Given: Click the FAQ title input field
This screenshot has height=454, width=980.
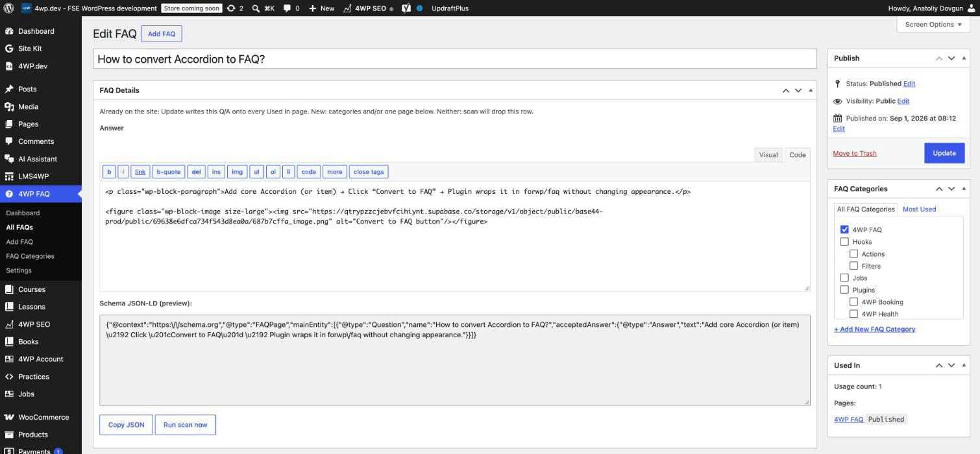Looking at the screenshot, I should pos(454,59).
